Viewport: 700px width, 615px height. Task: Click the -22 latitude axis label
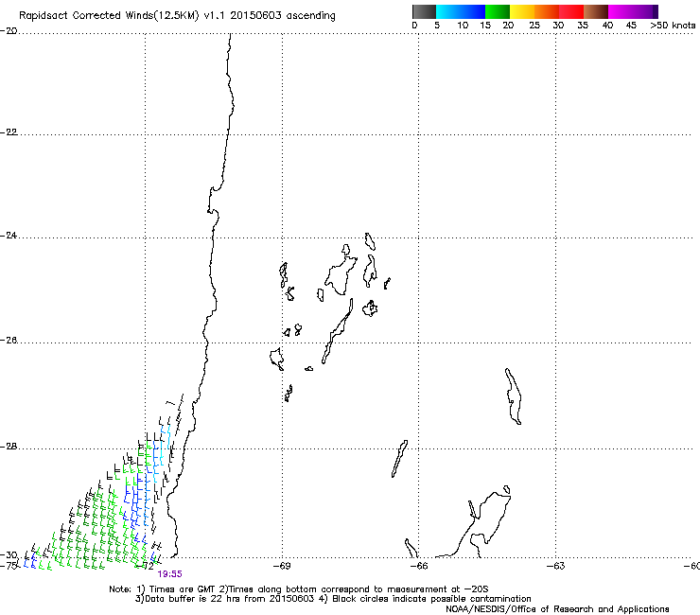point(9,132)
